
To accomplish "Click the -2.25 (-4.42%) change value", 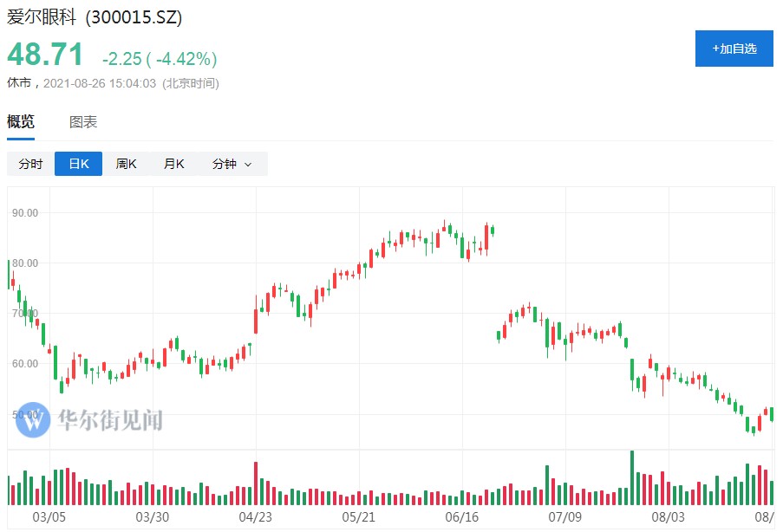I will (x=160, y=59).
